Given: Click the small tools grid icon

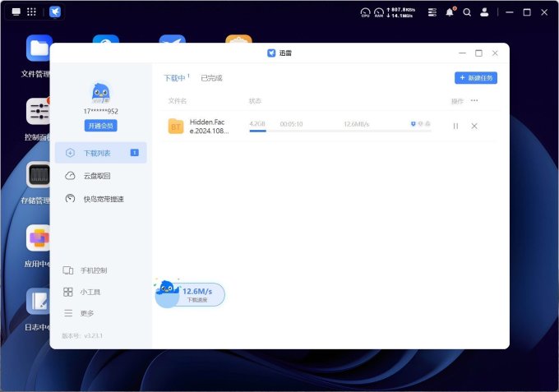Looking at the screenshot, I should coord(68,292).
